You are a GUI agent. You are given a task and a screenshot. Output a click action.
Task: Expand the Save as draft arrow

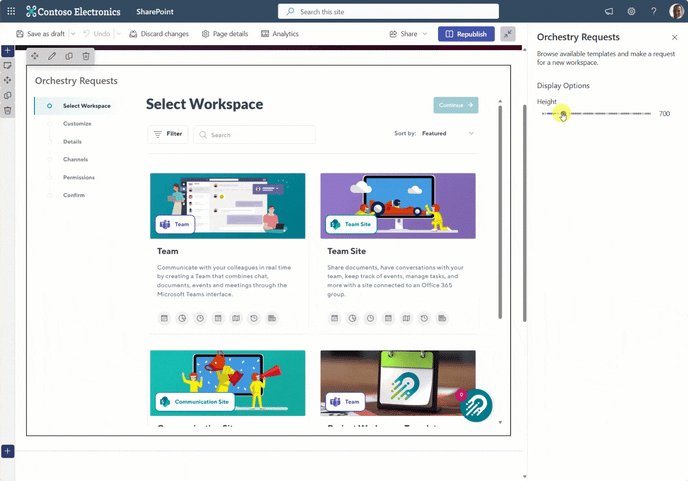tap(73, 34)
